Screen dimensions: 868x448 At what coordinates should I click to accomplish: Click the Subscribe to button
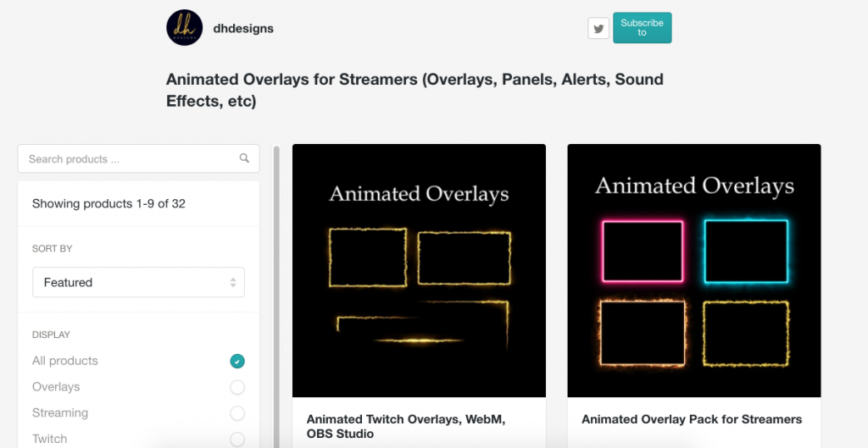[643, 28]
